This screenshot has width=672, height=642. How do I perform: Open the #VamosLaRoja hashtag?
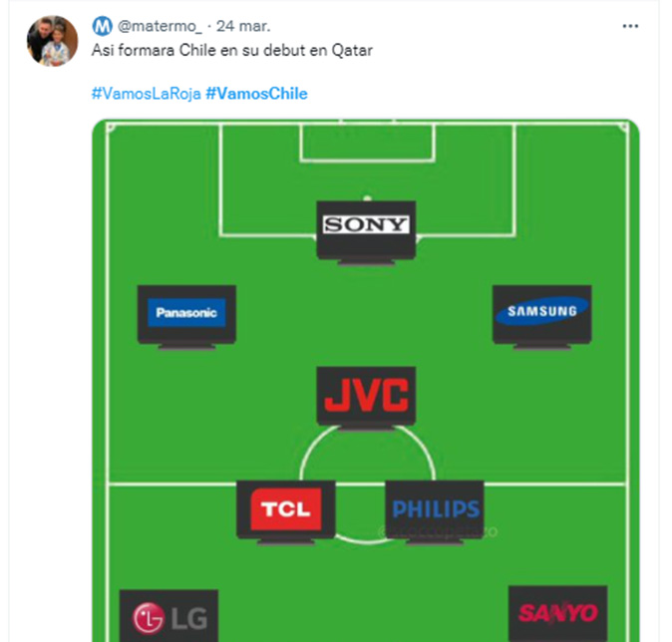(x=147, y=94)
